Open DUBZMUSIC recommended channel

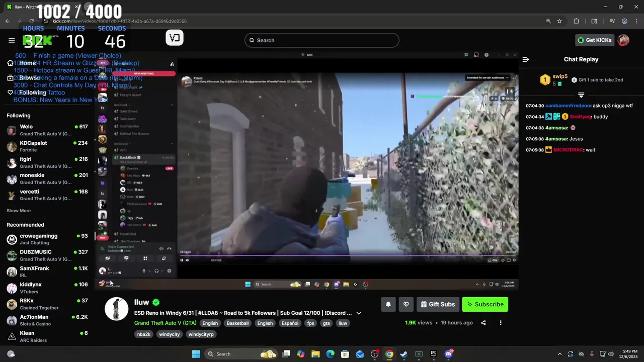(48, 255)
